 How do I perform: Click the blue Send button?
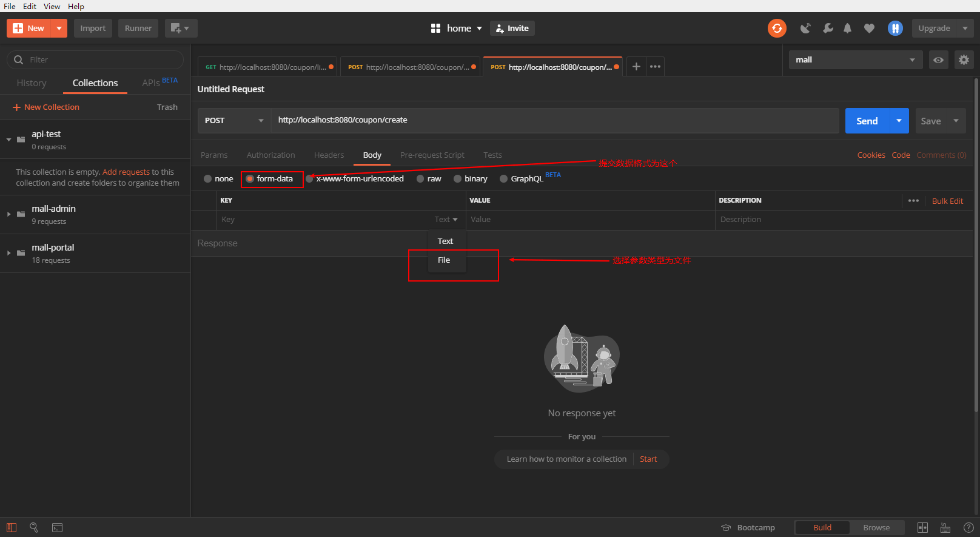(x=867, y=121)
